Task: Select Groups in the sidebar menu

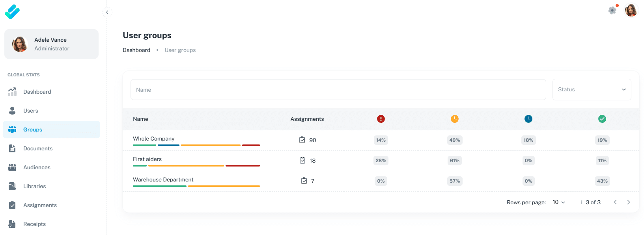Action: tap(51, 130)
